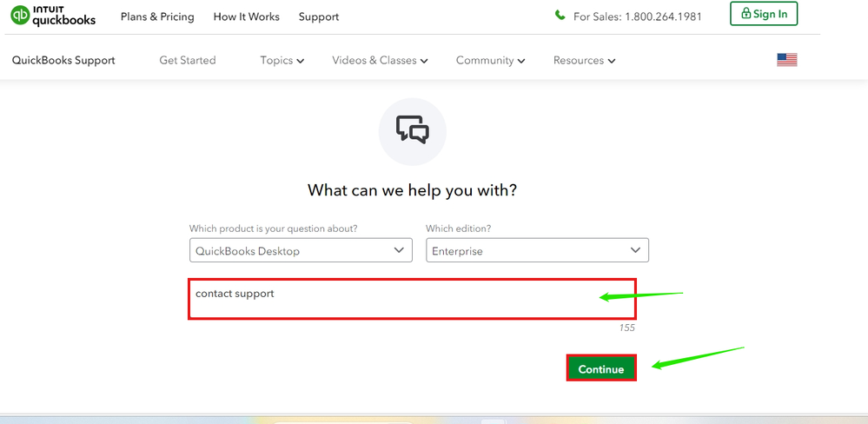The width and height of the screenshot is (868, 424).
Task: Select the US flag country icon
Action: pyautogui.click(x=786, y=60)
